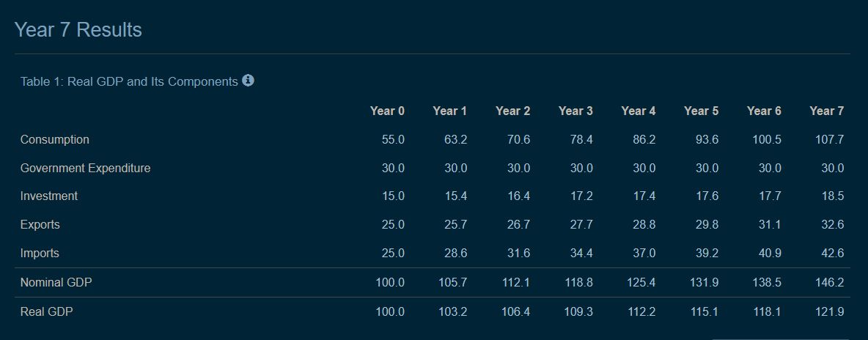Click Investment Year 3 value 17.2
The width and height of the screenshot is (868, 340).
pos(581,196)
